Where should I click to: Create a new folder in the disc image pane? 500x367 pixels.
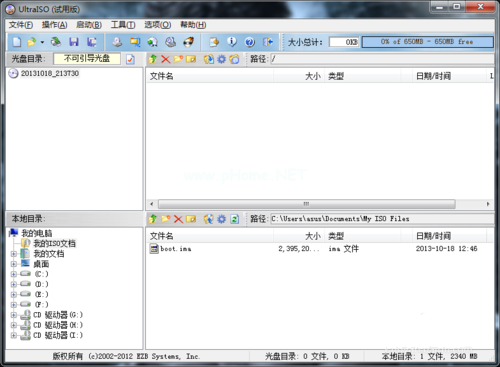tap(178, 59)
